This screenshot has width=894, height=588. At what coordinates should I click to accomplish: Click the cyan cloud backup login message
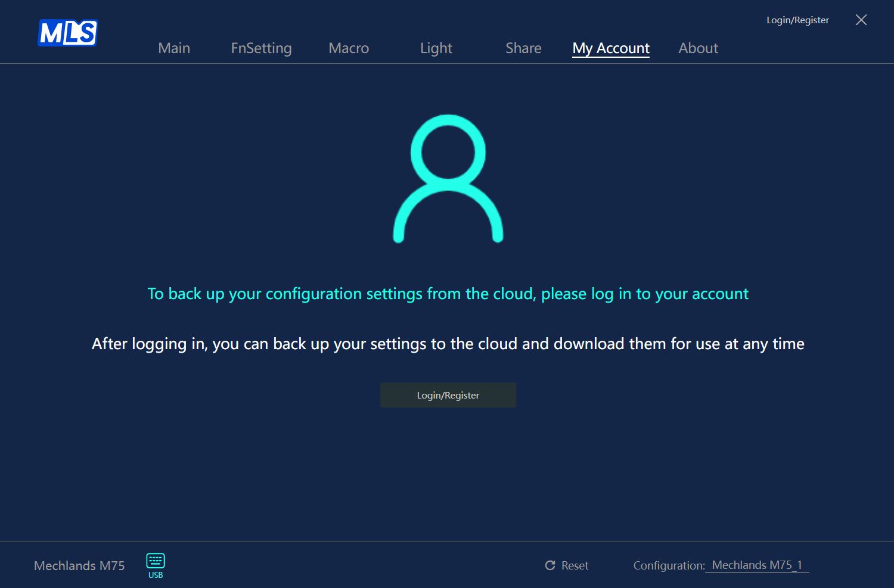pos(448,294)
